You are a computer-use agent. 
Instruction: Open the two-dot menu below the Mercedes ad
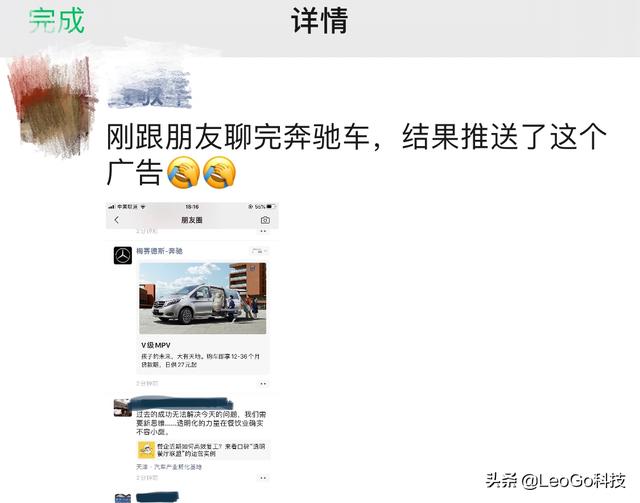click(263, 383)
